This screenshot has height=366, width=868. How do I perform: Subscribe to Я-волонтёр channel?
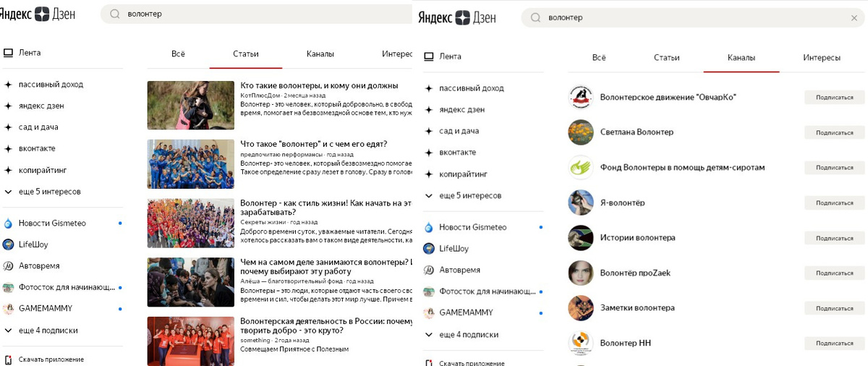(x=834, y=203)
